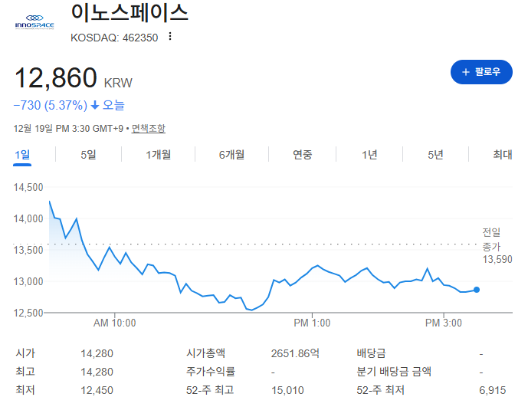This screenshot has width=528, height=420.
Task: Open the 면책조항 disclaimer link
Action: point(148,128)
